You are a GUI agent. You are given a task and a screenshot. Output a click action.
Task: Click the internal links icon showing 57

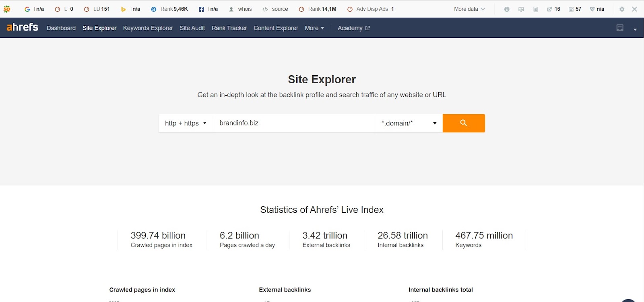click(x=575, y=9)
